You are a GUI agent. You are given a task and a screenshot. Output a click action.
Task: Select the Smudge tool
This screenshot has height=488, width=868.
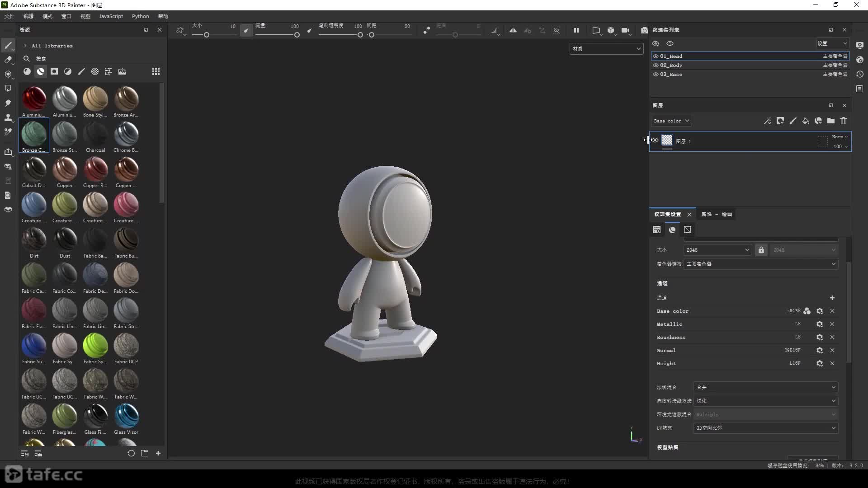point(8,103)
